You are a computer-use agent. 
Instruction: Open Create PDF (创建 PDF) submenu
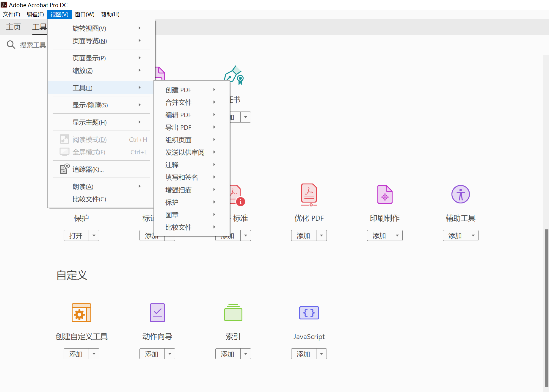[192, 90]
